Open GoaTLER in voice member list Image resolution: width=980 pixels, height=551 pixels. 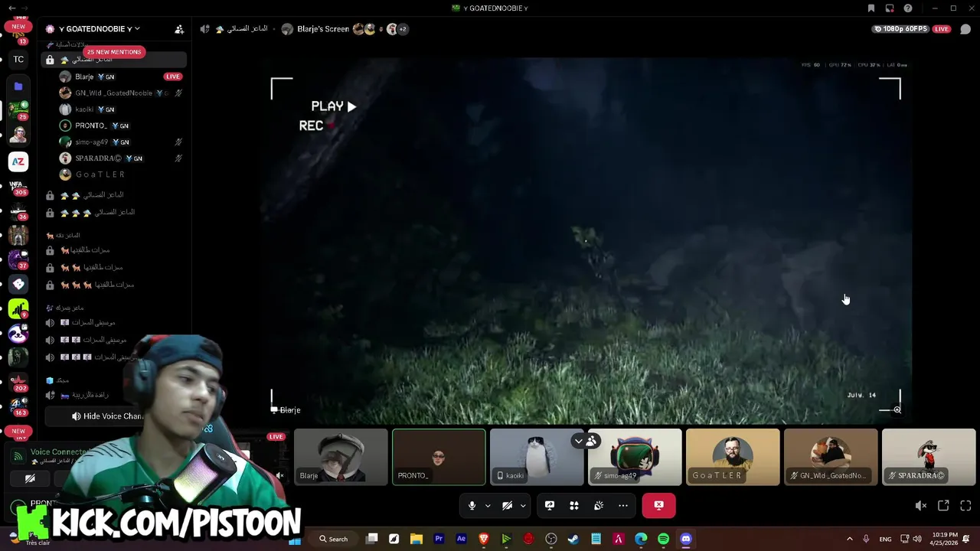click(x=121, y=174)
